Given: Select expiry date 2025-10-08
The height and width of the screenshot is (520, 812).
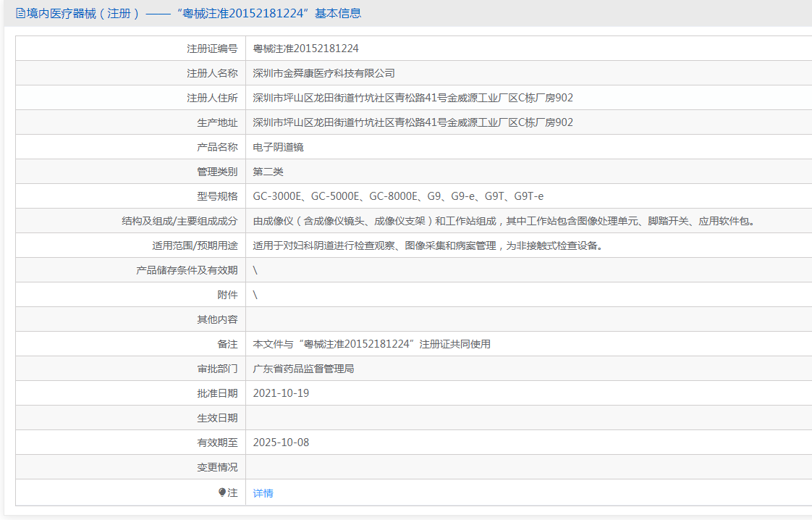Looking at the screenshot, I should click(x=282, y=443).
